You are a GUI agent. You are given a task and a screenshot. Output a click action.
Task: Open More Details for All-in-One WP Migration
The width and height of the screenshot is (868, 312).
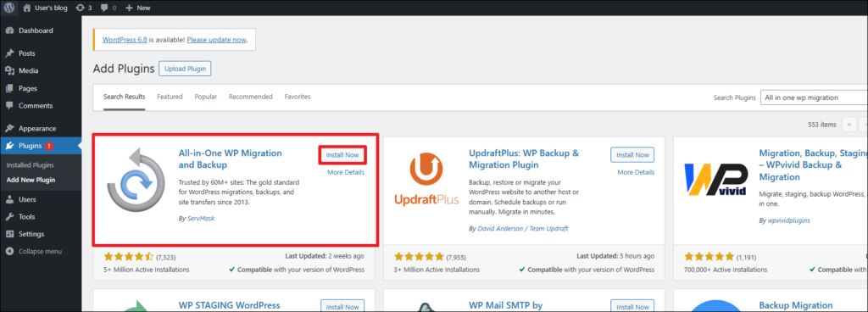point(346,172)
